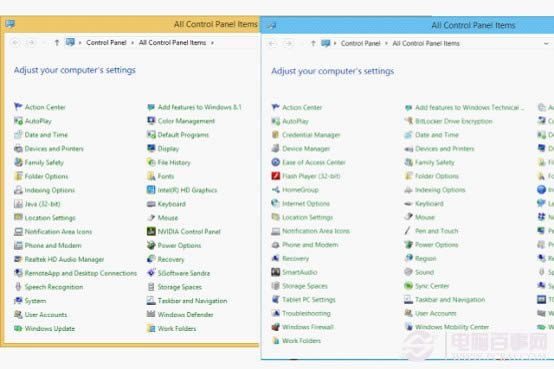Viewport: 554px width, 369px height.
Task: Open the Realtek HD Audio Manager icon
Action: click(18, 259)
